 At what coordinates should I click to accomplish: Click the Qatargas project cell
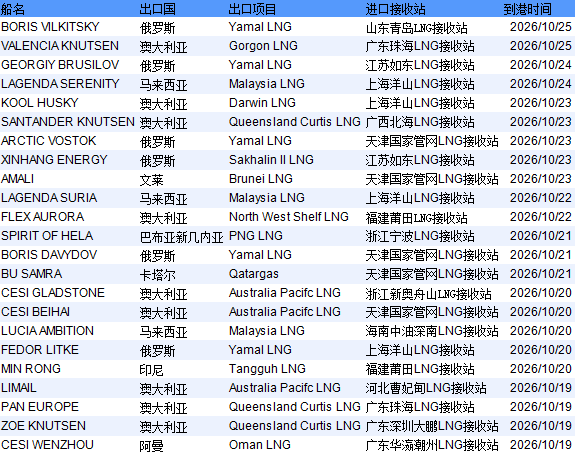click(254, 274)
